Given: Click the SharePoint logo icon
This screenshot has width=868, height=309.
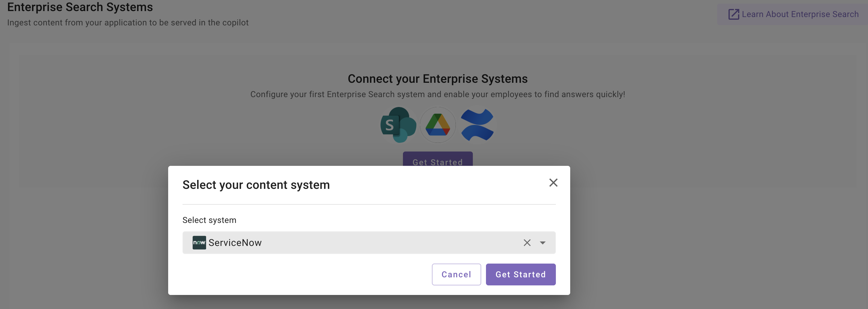Looking at the screenshot, I should [x=398, y=125].
